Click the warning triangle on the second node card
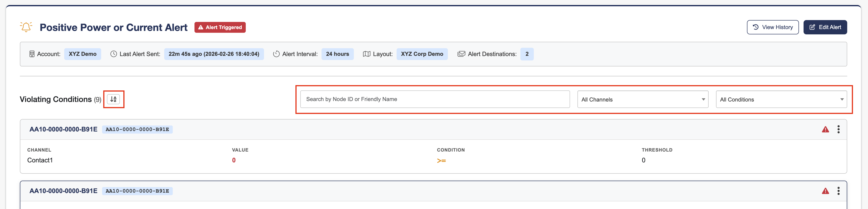868x209 pixels. (826, 191)
